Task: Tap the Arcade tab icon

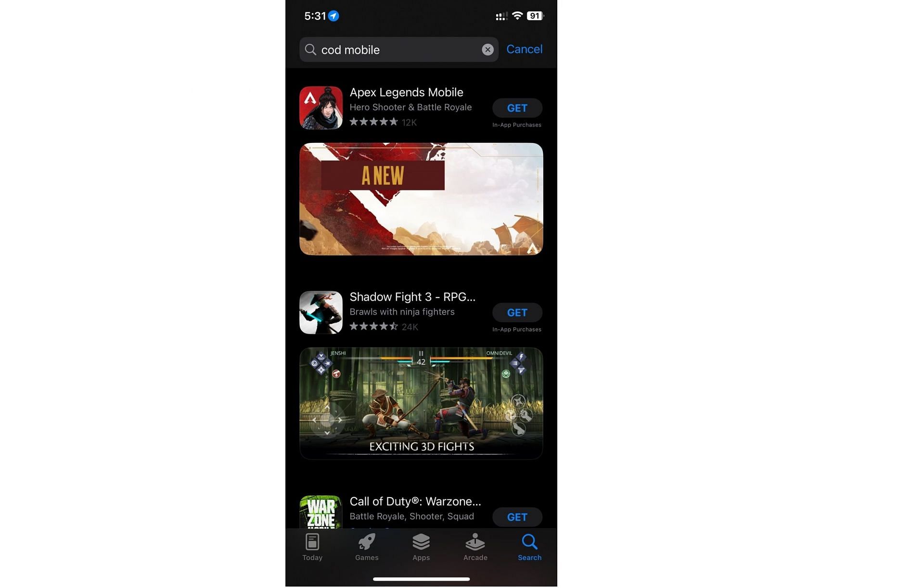Action: coord(475,546)
